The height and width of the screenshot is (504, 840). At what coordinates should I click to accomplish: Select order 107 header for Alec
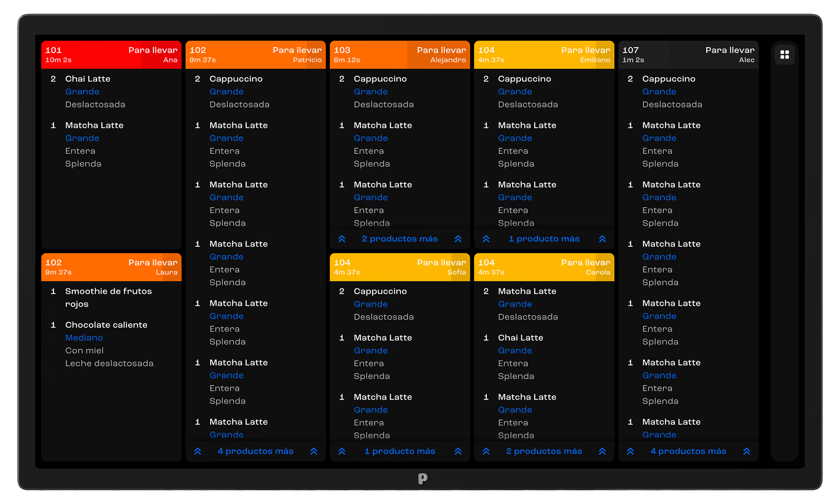(689, 55)
